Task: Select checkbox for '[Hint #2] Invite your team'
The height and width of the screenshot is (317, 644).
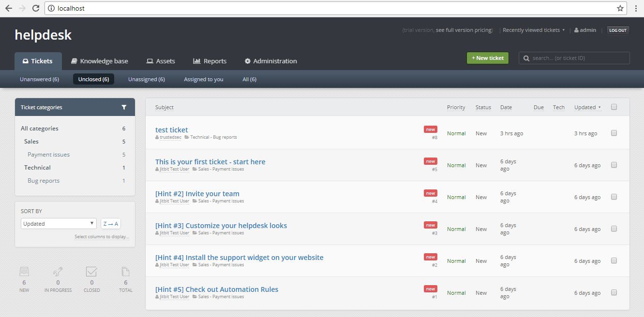Action: pyautogui.click(x=614, y=197)
